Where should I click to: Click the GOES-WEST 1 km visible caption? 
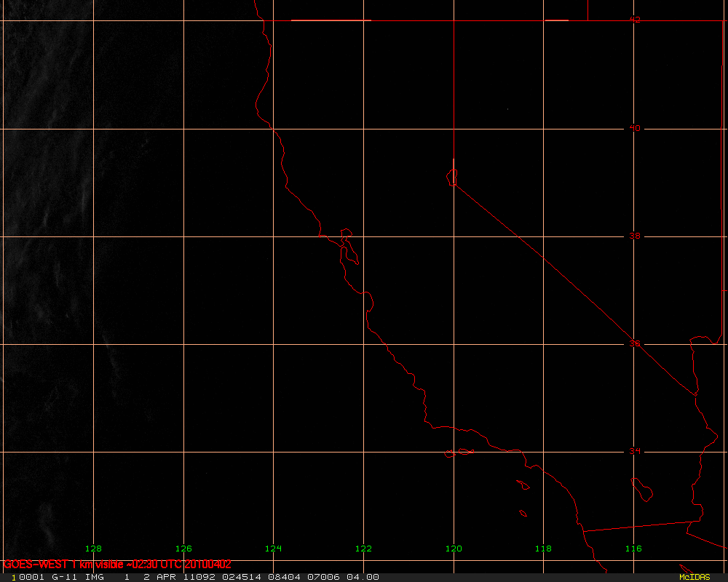click(117, 565)
